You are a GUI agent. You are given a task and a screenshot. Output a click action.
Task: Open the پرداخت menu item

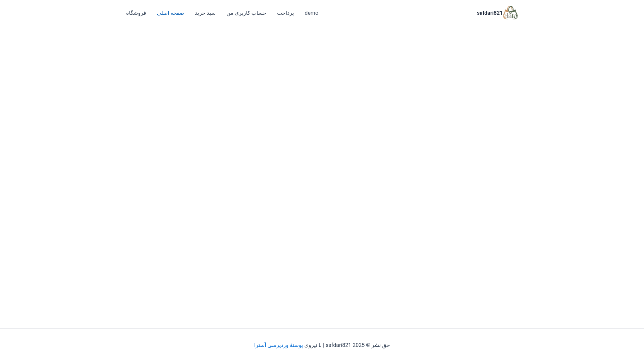pos(285,13)
